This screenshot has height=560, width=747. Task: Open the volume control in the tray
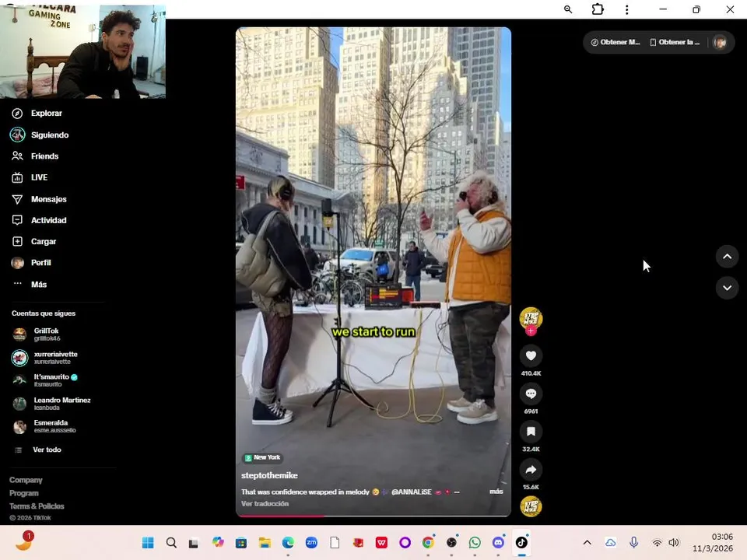pos(674,542)
